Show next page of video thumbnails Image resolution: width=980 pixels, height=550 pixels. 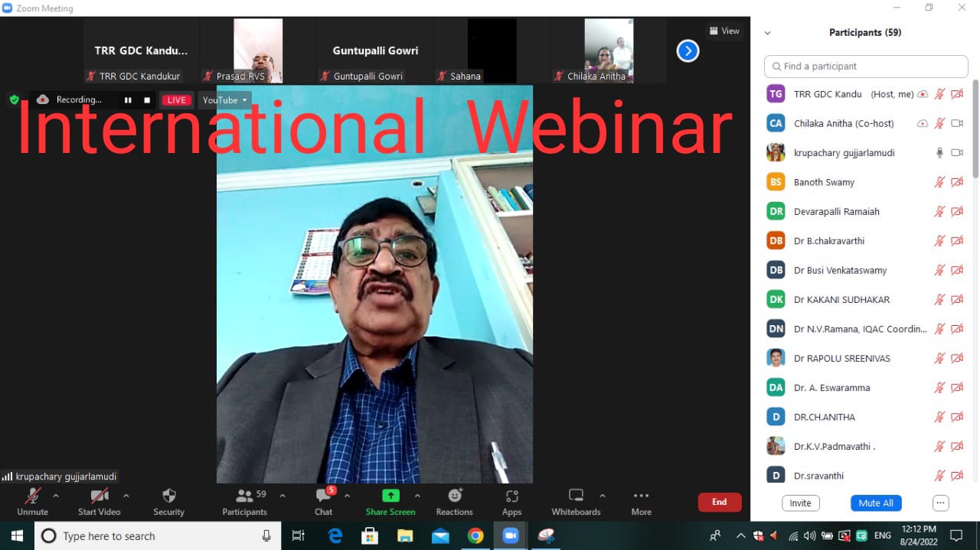coord(688,51)
